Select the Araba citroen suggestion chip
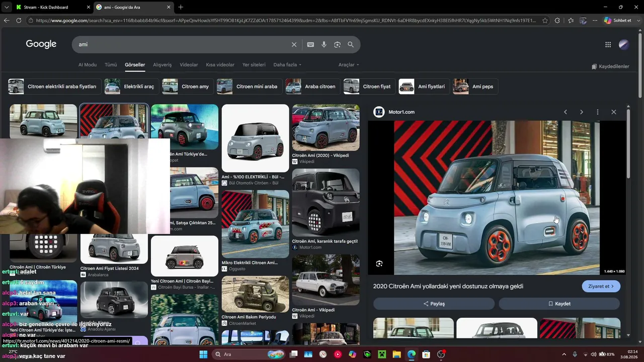The width and height of the screenshot is (644, 362). [313, 86]
